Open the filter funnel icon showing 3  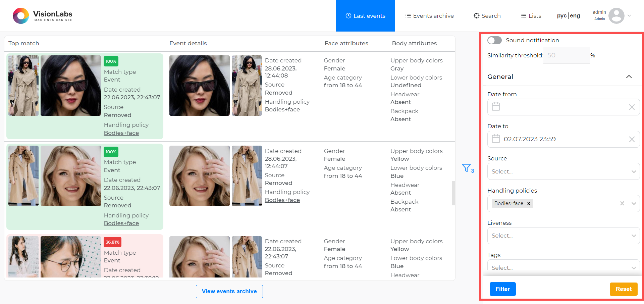pyautogui.click(x=466, y=168)
